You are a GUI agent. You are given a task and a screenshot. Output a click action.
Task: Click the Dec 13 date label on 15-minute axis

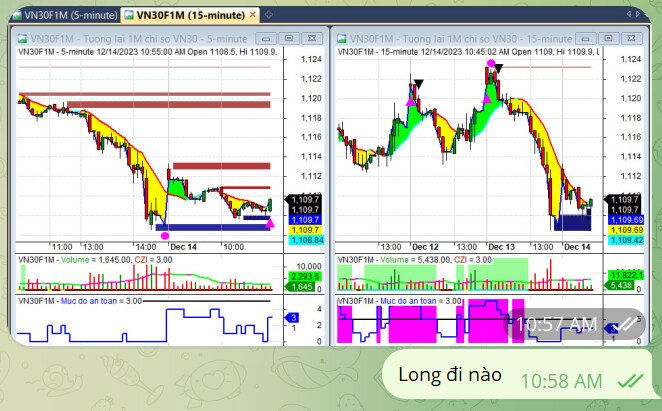501,247
